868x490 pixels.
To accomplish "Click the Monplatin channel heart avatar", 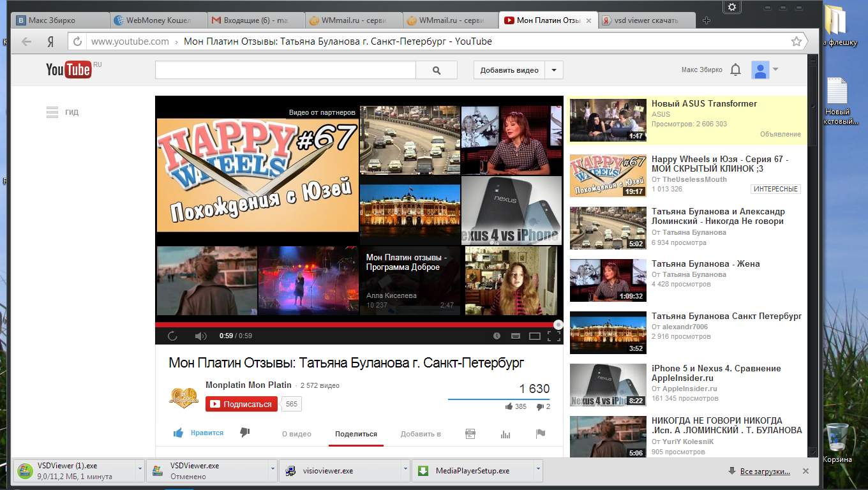I will pos(183,397).
